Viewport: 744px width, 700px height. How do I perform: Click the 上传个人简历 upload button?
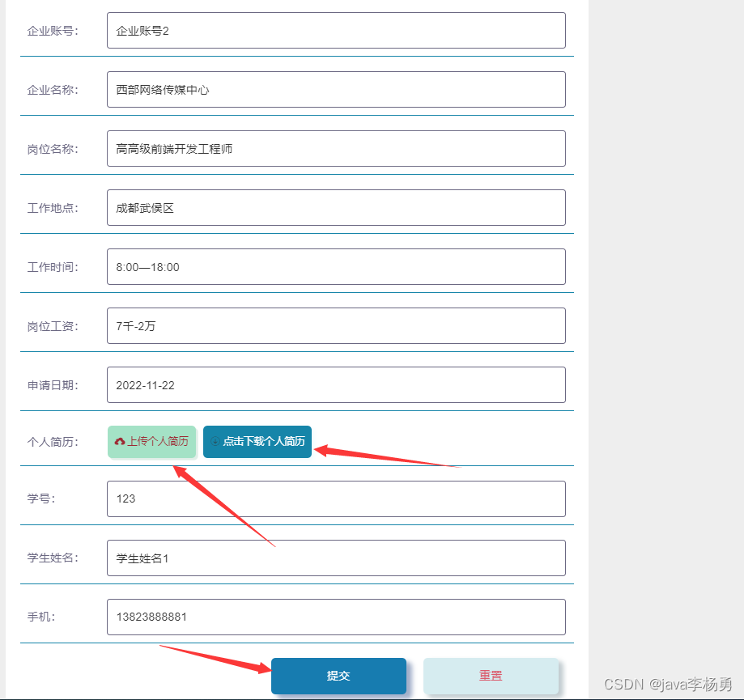point(152,442)
